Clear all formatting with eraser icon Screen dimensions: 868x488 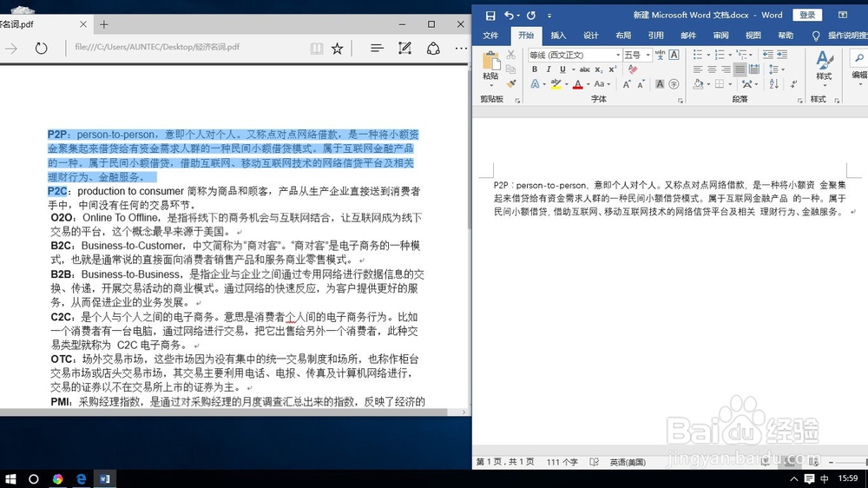pos(633,69)
